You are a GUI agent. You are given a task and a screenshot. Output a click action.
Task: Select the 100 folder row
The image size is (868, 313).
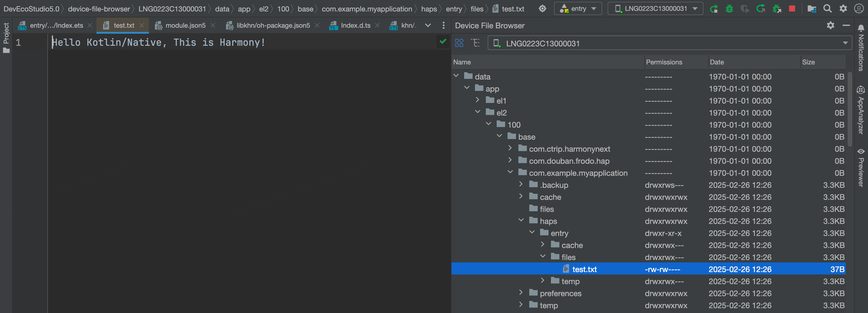[648, 125]
